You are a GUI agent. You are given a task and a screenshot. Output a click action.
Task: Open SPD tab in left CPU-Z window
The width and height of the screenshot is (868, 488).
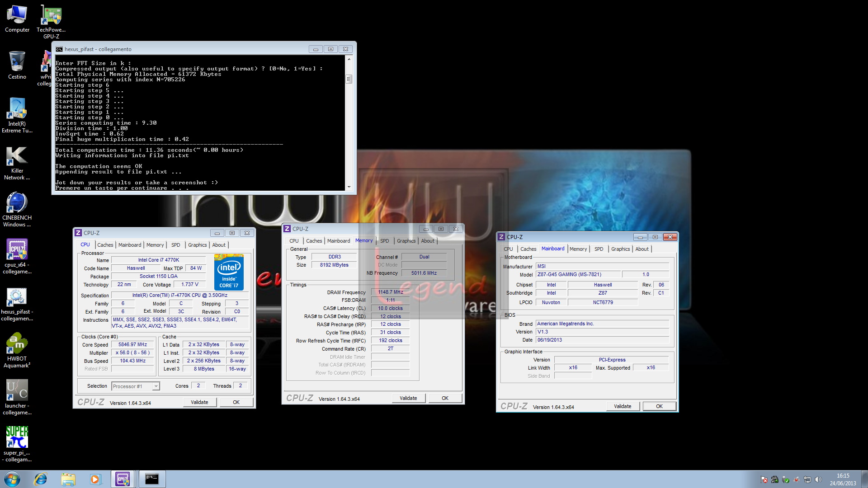176,245
